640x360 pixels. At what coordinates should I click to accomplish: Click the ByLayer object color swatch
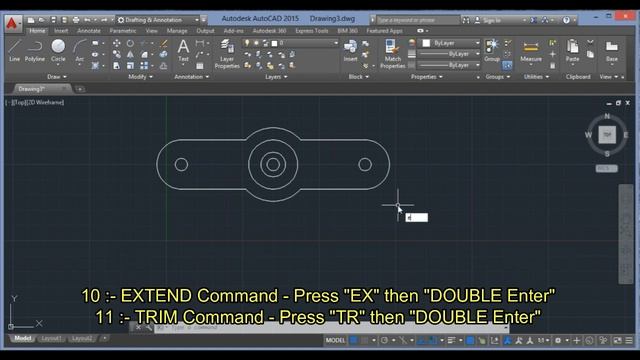(426, 43)
